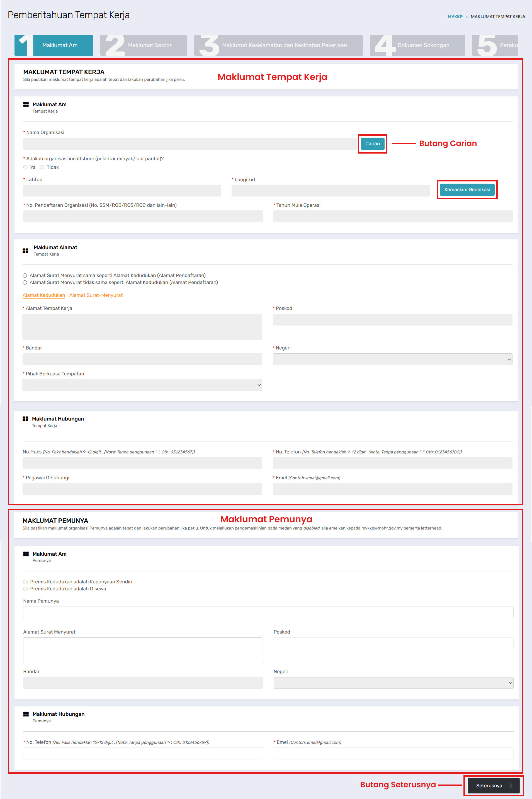532x799 pixels.
Task: Click the Alamat Tempat Kerja text area
Action: point(142,326)
